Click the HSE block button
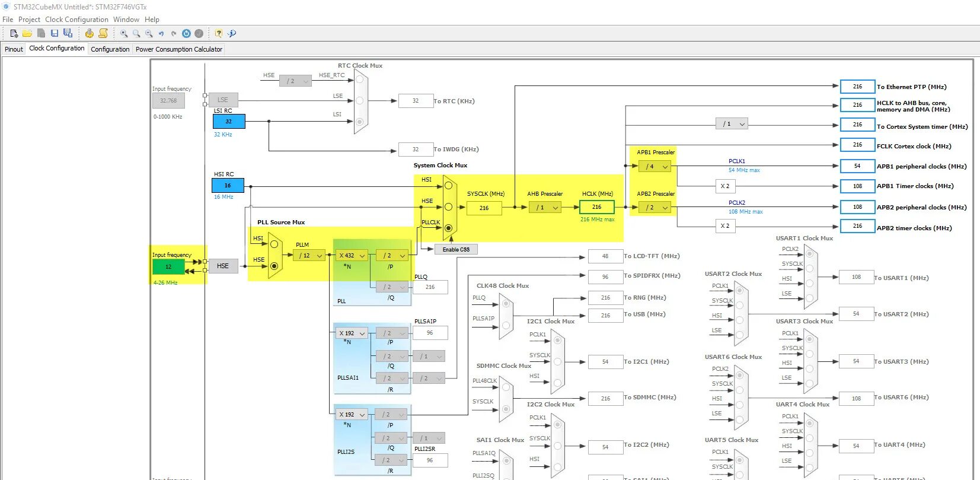The height and width of the screenshot is (480, 980). click(223, 266)
